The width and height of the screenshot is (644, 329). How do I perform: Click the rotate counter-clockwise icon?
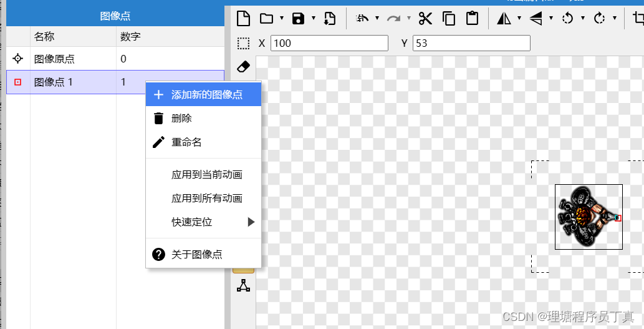pyautogui.click(x=567, y=18)
